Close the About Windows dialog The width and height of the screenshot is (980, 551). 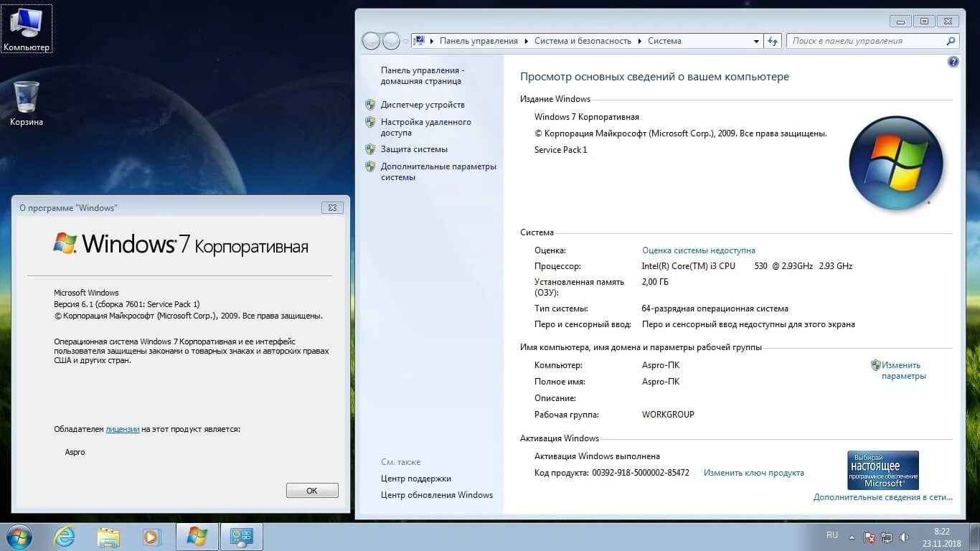pyautogui.click(x=332, y=207)
